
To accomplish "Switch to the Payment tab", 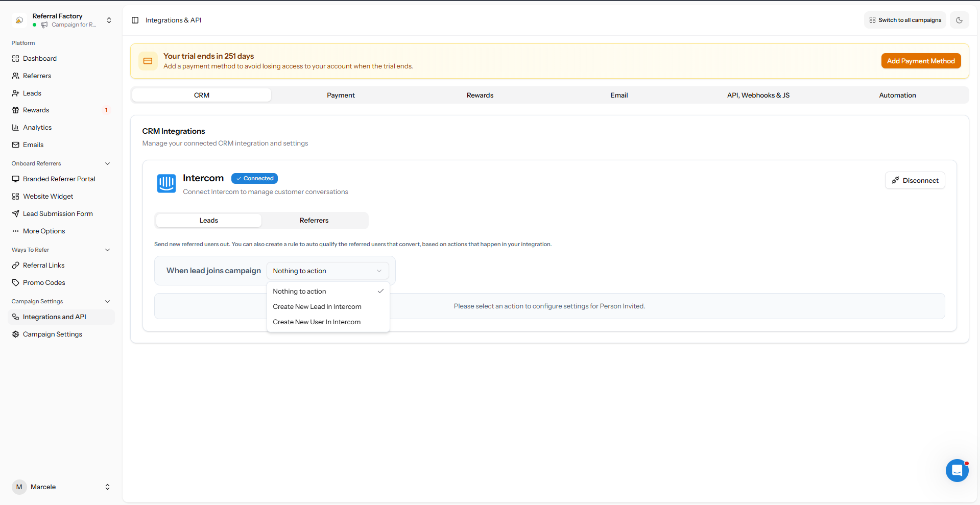I will pyautogui.click(x=341, y=95).
